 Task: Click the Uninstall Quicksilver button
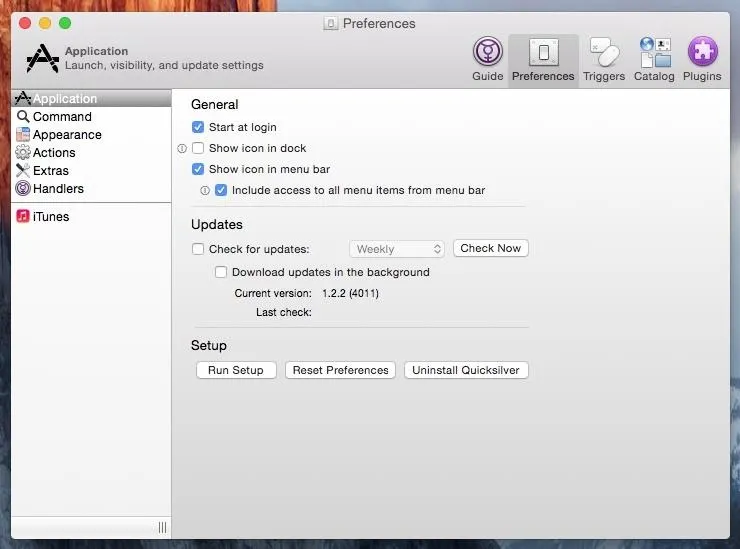pos(466,370)
